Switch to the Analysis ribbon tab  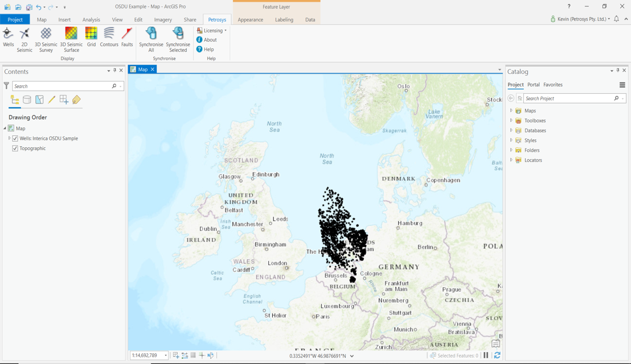(x=91, y=20)
